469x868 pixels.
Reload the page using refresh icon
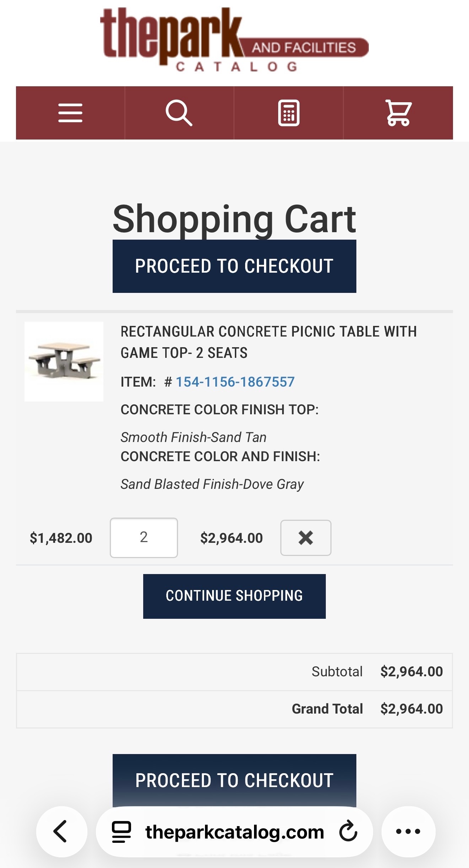pos(348,831)
